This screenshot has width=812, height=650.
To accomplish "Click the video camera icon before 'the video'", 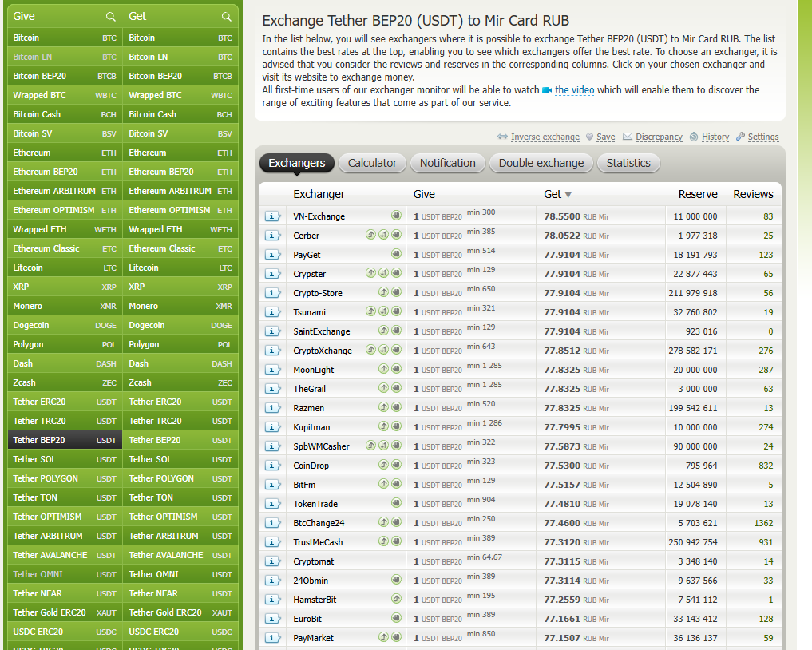I will [547, 90].
